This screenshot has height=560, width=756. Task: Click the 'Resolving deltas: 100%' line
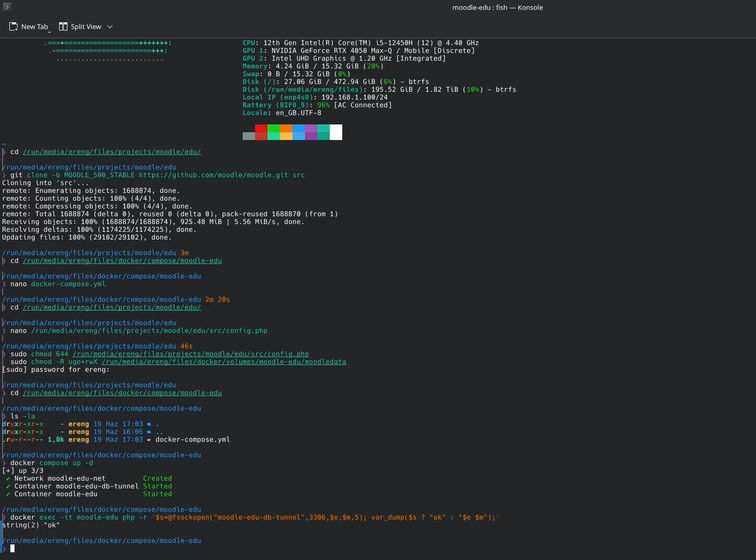click(x=100, y=230)
